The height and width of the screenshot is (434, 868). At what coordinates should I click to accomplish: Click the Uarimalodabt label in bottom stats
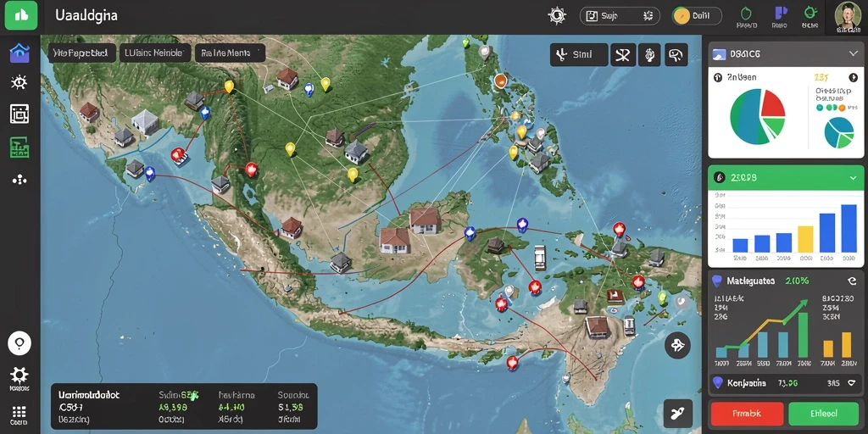(x=88, y=395)
